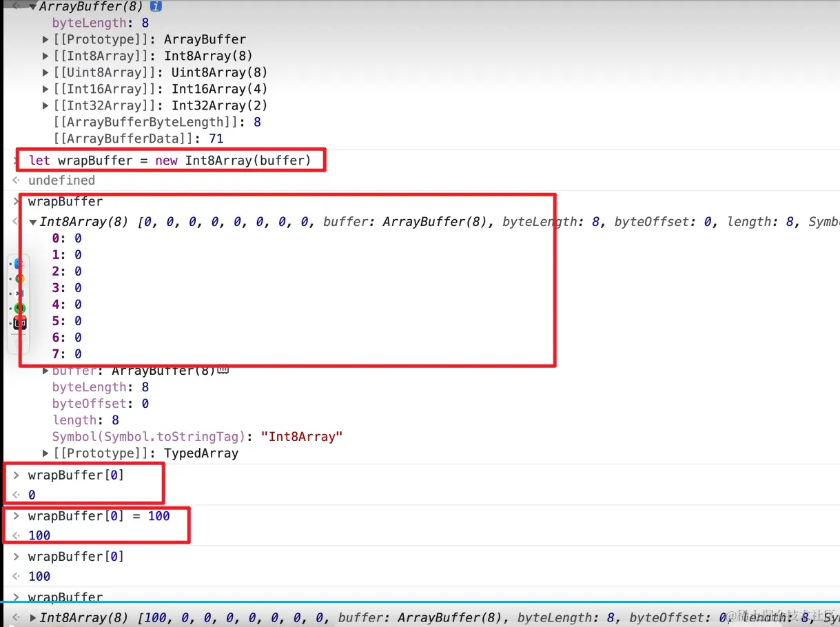The height and width of the screenshot is (627, 840).
Task: Click the byteOffset: 0 property row
Action: coord(101,404)
